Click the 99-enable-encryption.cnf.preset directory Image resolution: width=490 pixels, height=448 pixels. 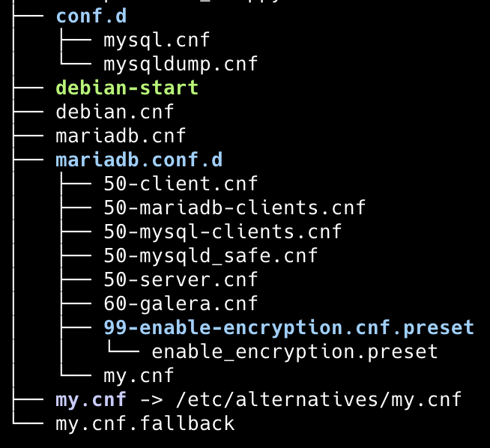289,327
